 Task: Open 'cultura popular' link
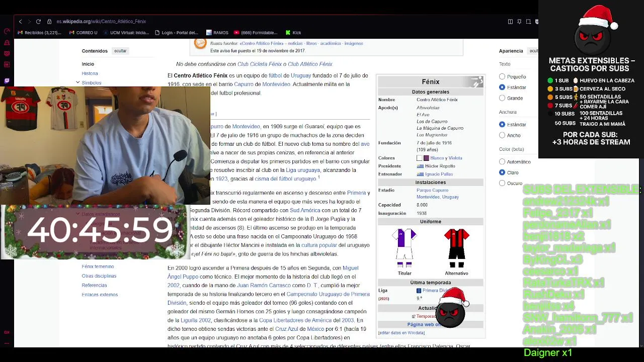coord(319,245)
